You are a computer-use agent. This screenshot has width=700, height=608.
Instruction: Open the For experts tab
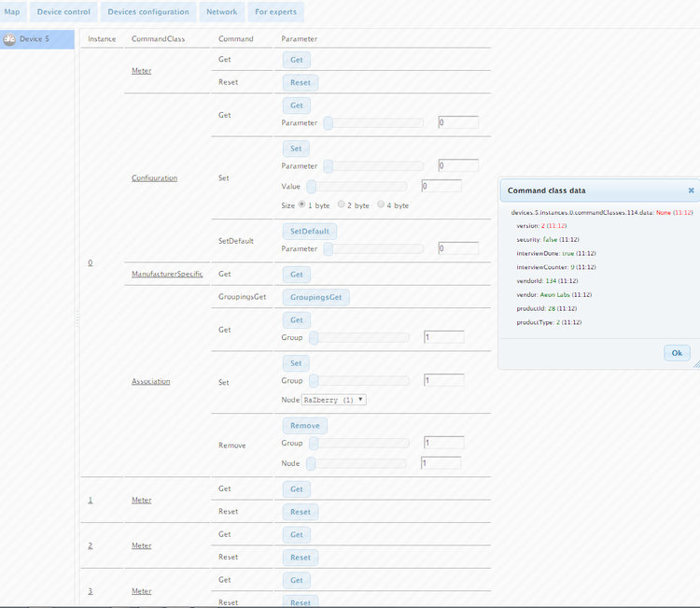pos(277,12)
